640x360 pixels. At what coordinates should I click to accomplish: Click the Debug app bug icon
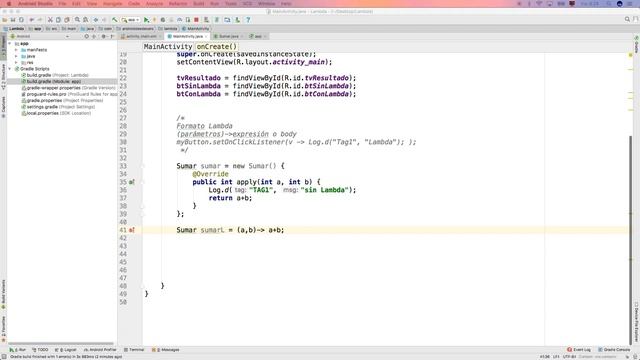[x=163, y=20]
